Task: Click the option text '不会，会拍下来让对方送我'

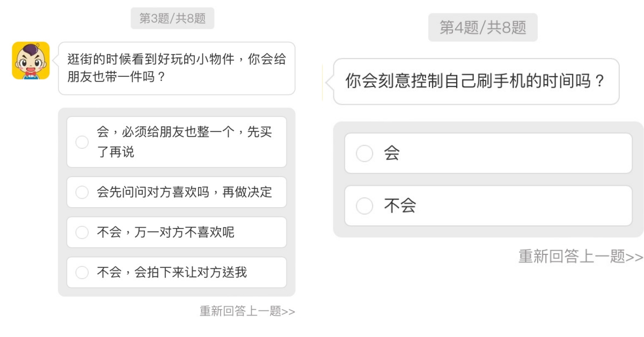Action: [x=172, y=273]
